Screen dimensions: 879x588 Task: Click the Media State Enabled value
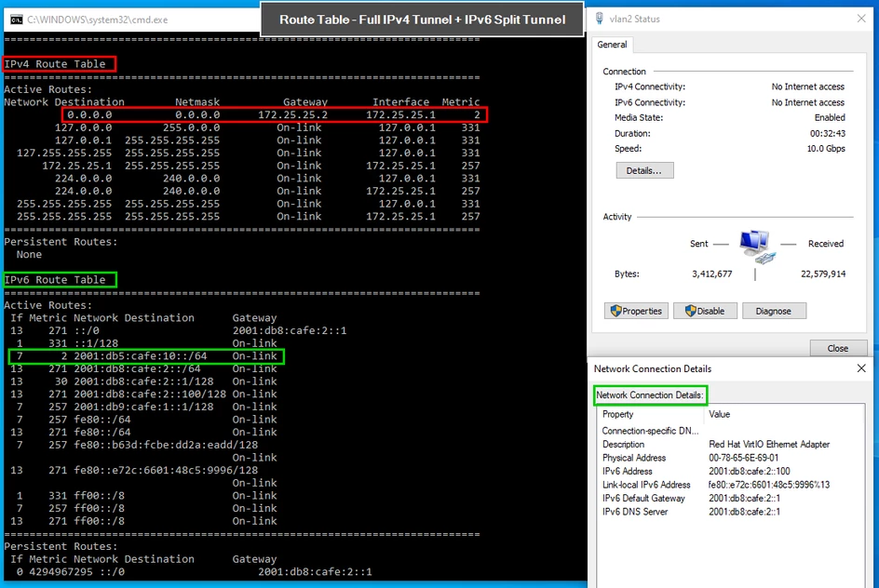tap(830, 117)
